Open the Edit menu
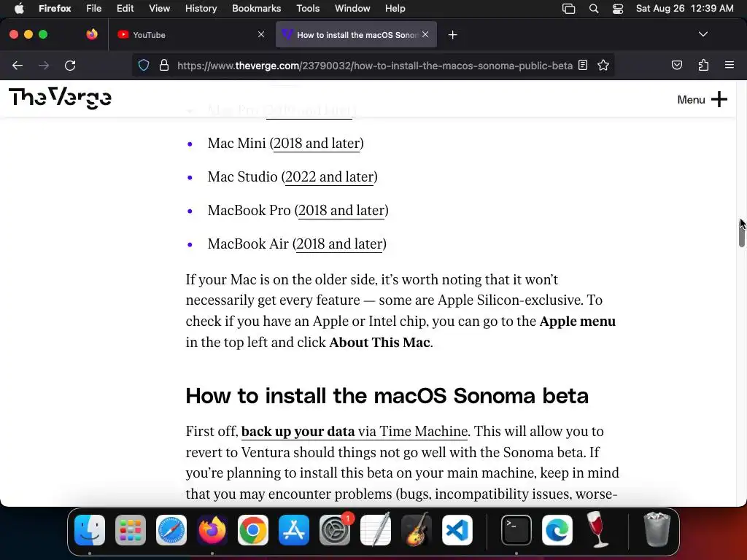This screenshot has width=747, height=560. (x=125, y=8)
